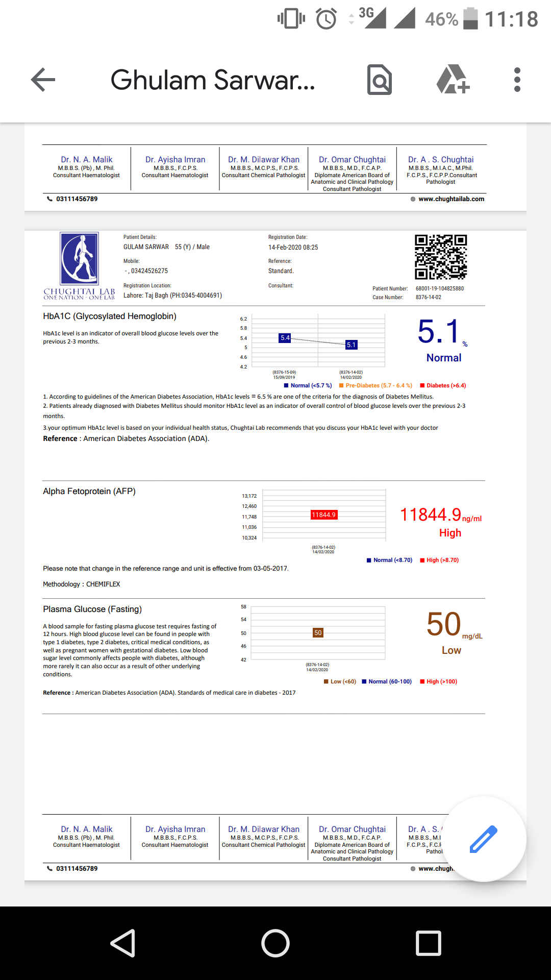Tap the High (>8.70) AFP legend entry
This screenshot has height=980, width=551.
point(439,560)
